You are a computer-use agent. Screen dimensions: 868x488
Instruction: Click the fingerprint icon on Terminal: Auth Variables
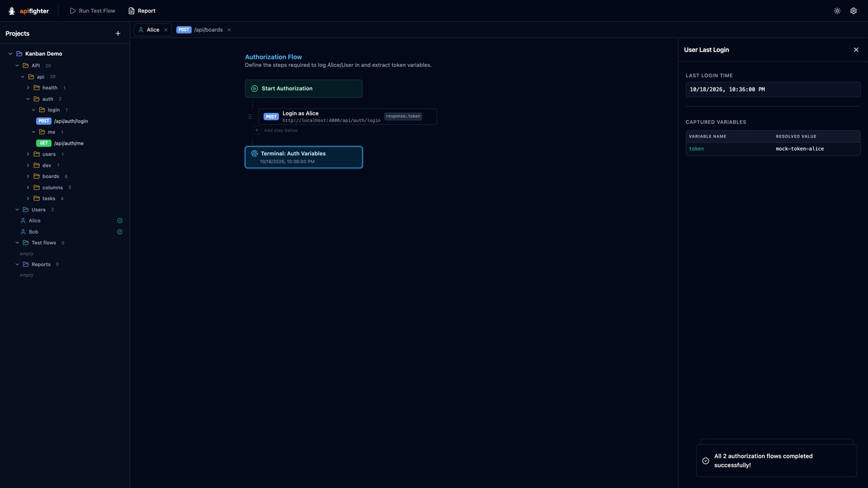254,154
